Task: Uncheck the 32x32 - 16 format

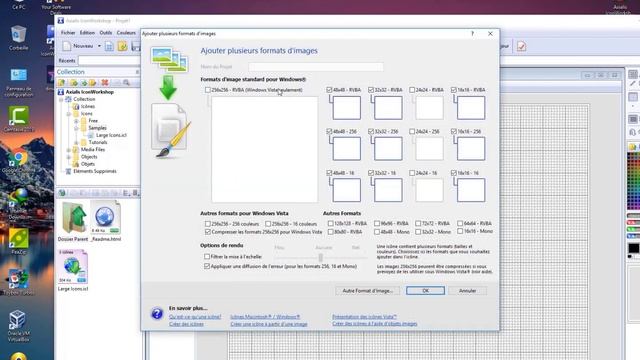Action: 371,173
